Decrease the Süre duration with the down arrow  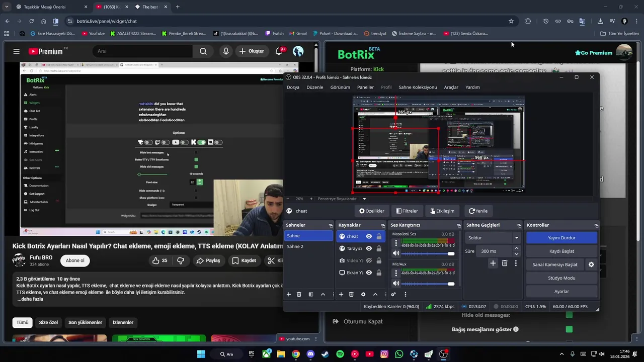[516, 254]
